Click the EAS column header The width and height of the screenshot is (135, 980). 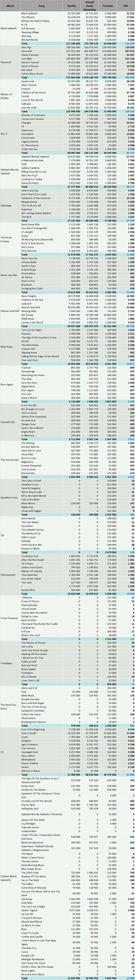pos(126,6)
